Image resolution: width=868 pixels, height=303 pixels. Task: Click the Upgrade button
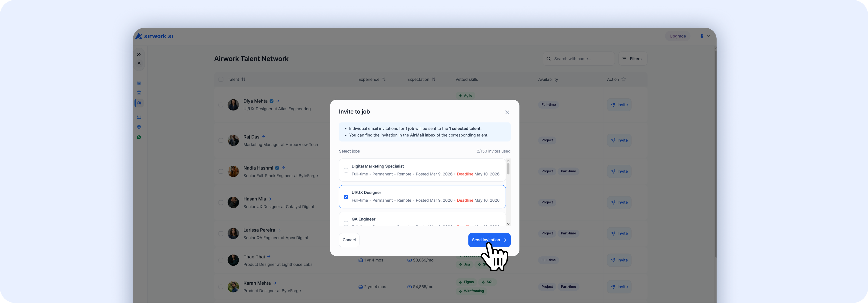(678, 36)
